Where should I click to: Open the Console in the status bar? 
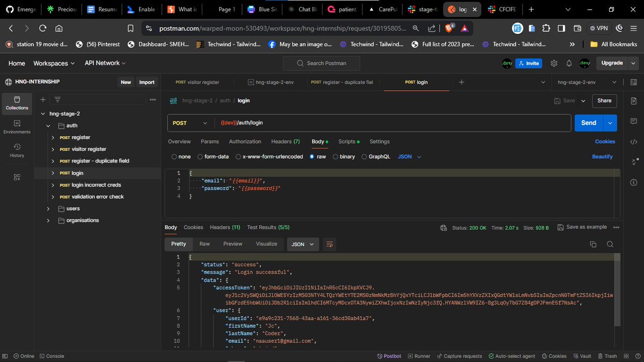(51, 356)
